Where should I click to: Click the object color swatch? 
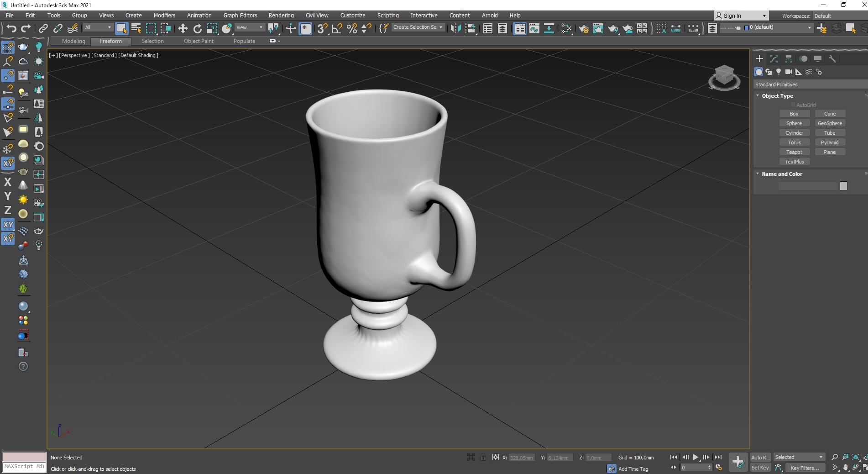click(x=843, y=186)
